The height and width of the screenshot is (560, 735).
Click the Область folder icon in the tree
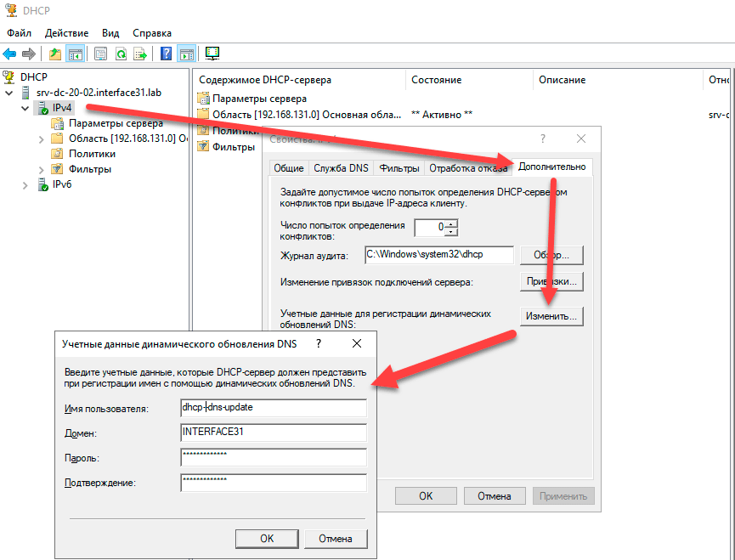(x=57, y=139)
